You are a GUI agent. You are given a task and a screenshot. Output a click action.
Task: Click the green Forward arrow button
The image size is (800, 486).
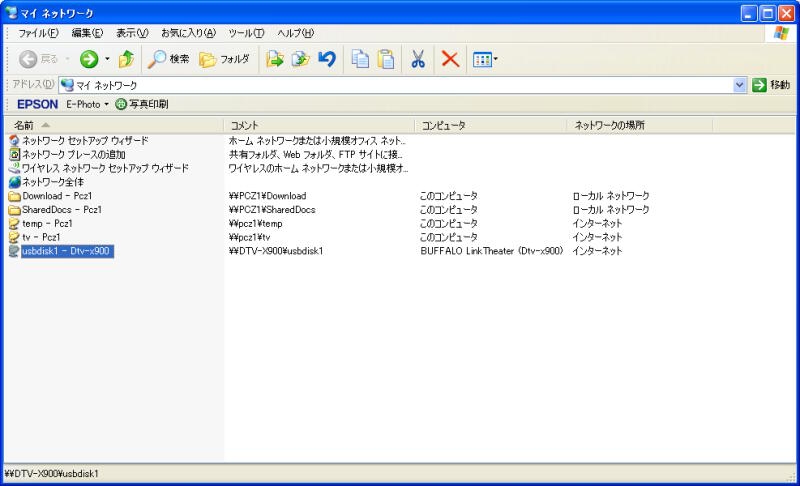88,60
